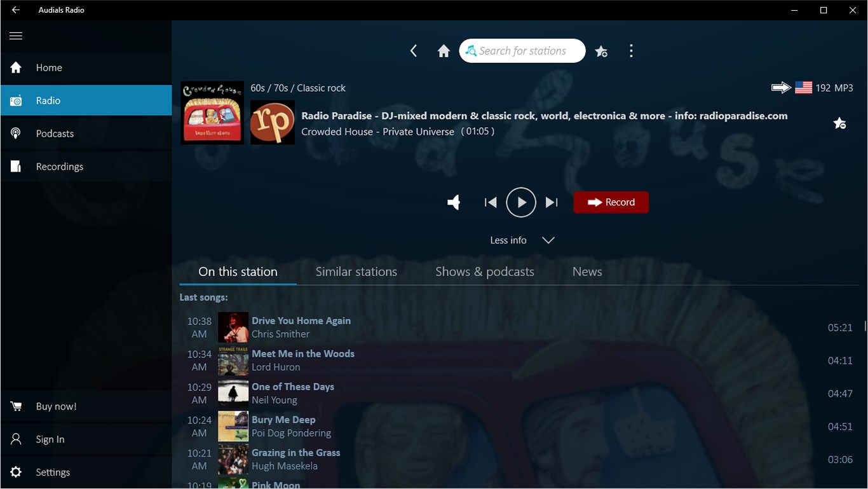Click Sign In in the sidebar
This screenshot has width=868, height=489.
86,439
